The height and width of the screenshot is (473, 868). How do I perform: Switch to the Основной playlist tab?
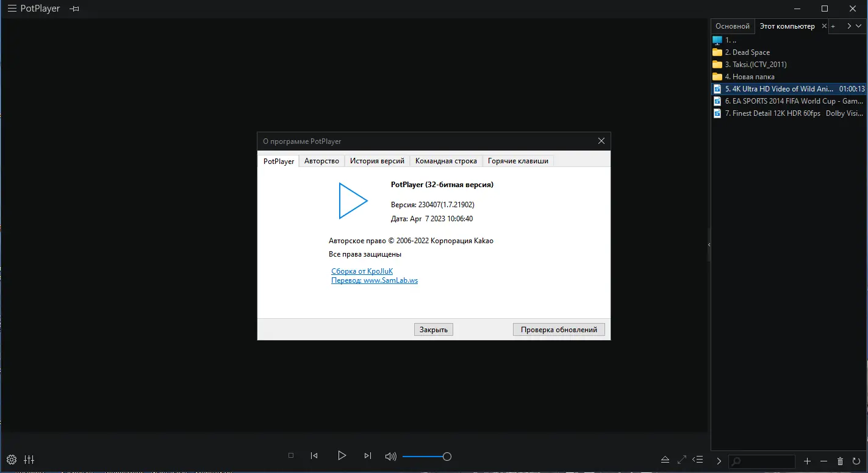pyautogui.click(x=733, y=26)
